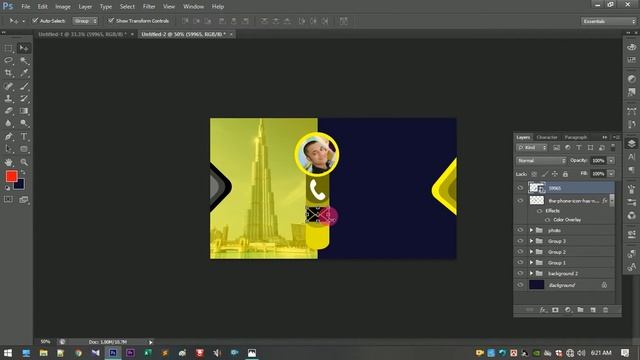640x360 pixels.
Task: Open the Fill slider dropdown arrow
Action: (x=611, y=174)
